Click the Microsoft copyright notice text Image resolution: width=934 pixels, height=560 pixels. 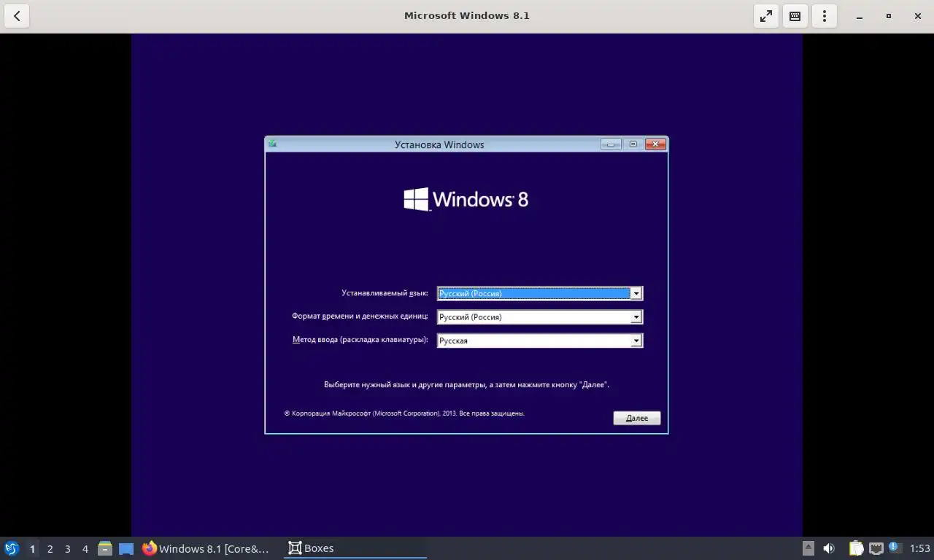(x=404, y=413)
